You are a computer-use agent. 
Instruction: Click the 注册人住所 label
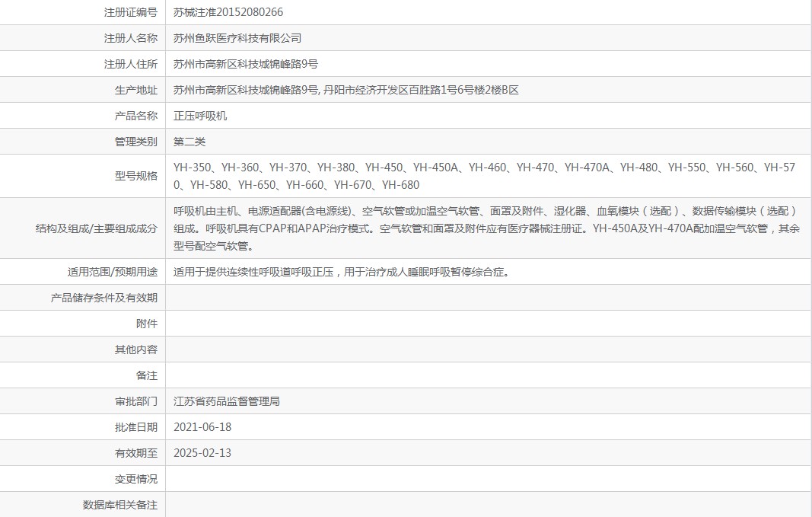(x=130, y=64)
